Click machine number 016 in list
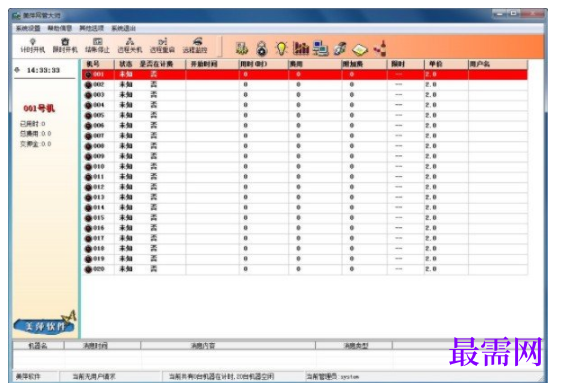 click(99, 228)
